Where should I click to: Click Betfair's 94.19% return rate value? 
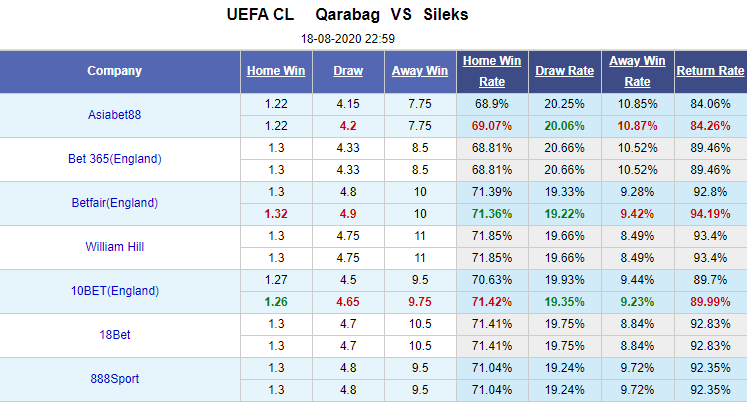point(710,213)
